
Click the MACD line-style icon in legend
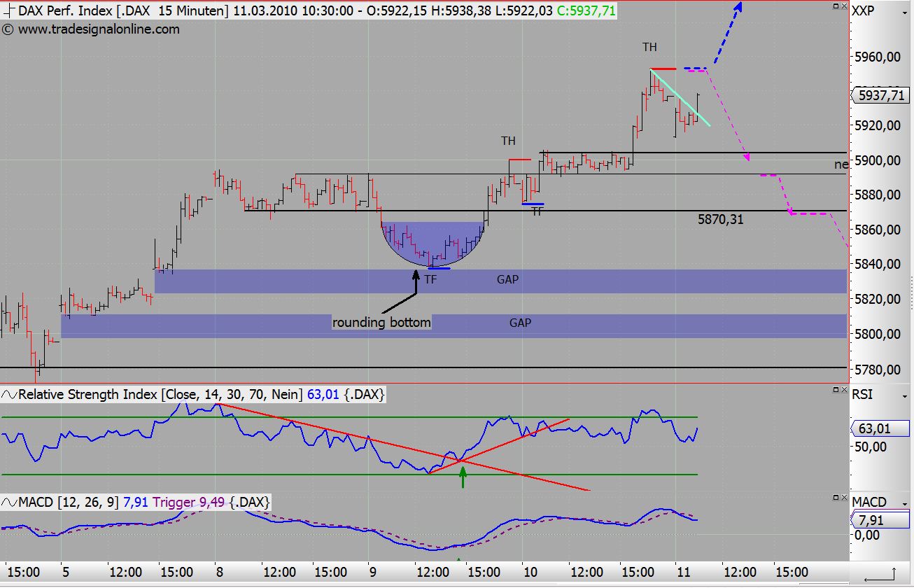tap(9, 502)
